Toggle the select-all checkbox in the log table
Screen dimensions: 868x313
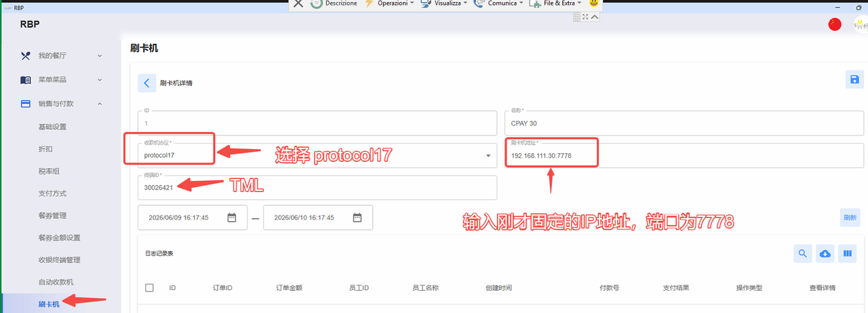[x=150, y=288]
